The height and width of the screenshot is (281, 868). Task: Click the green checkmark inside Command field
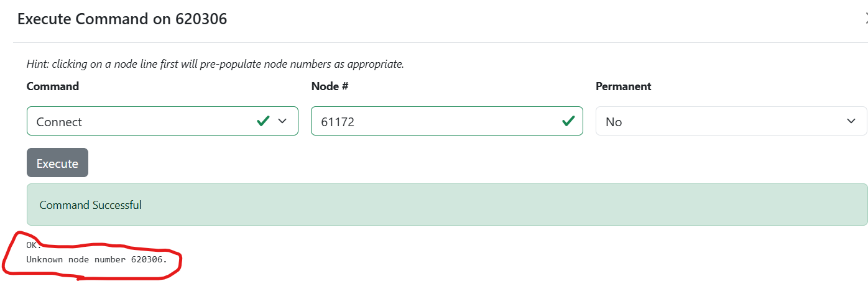tap(263, 121)
